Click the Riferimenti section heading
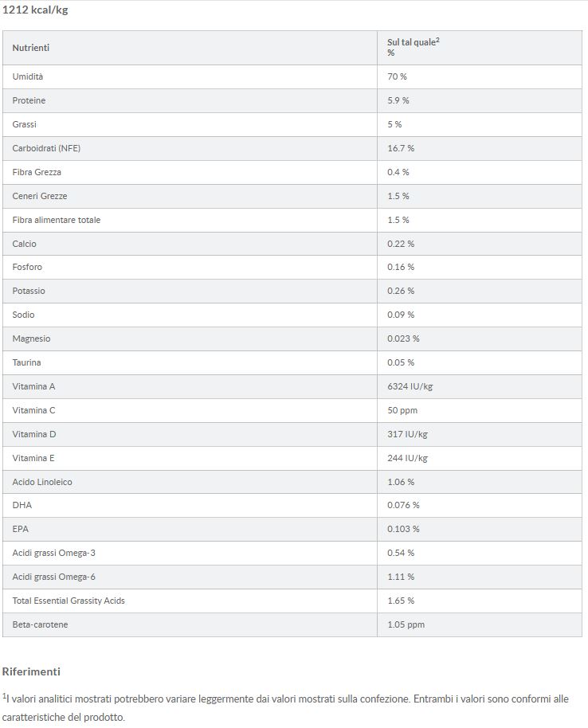Screen dimensions: 588x728 click(x=31, y=671)
